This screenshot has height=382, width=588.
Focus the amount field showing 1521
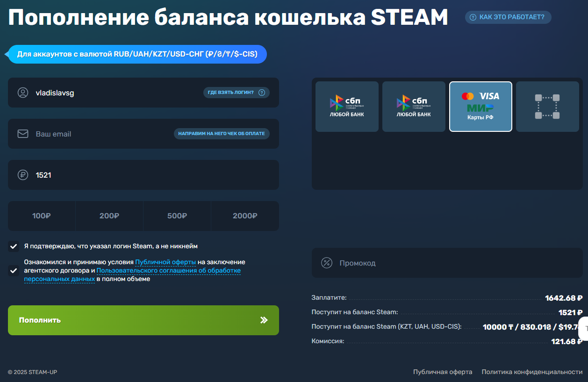tap(143, 175)
